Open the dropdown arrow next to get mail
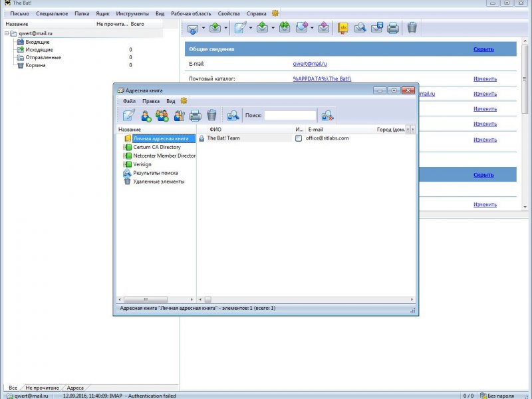 tap(203, 28)
